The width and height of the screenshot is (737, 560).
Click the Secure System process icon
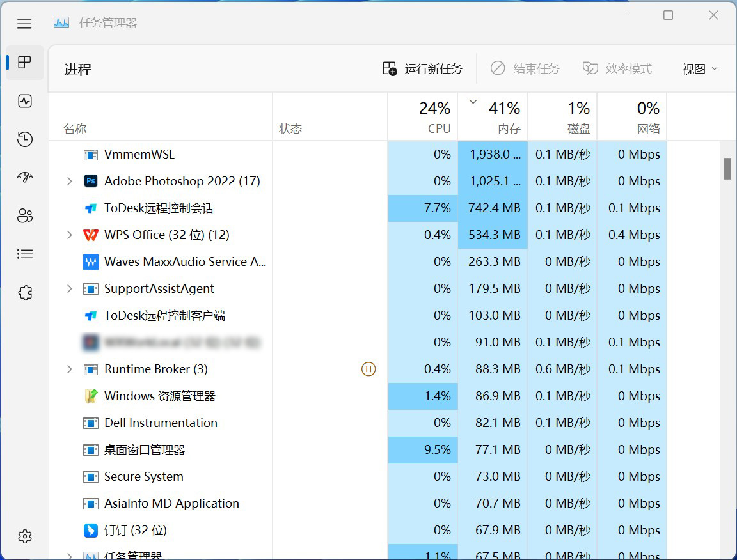(x=91, y=477)
